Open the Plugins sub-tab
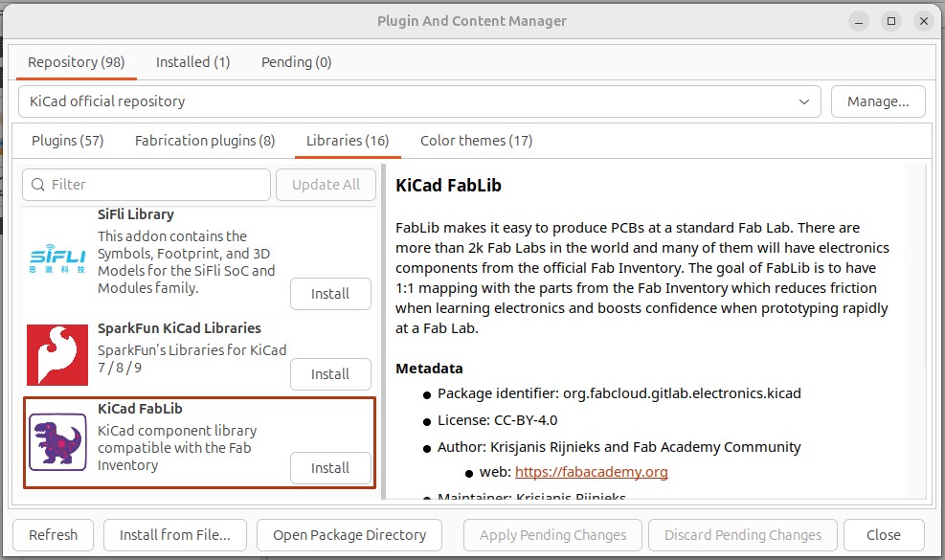 tap(67, 140)
